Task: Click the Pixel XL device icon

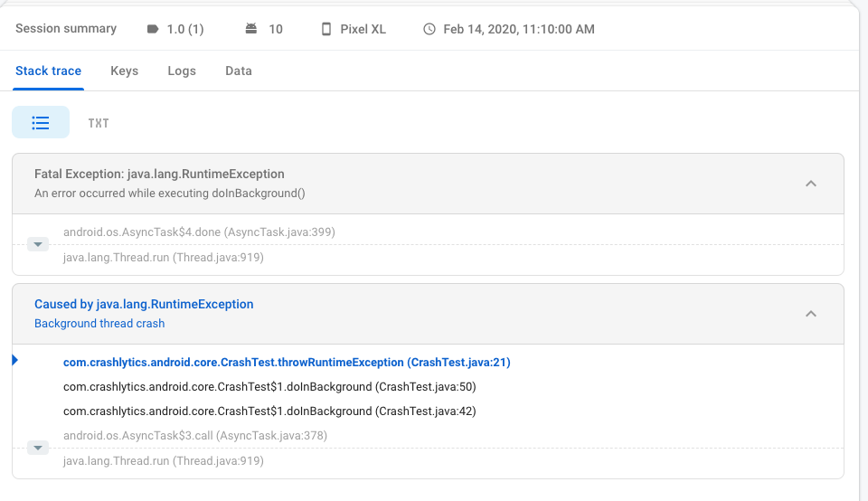Action: 326,29
